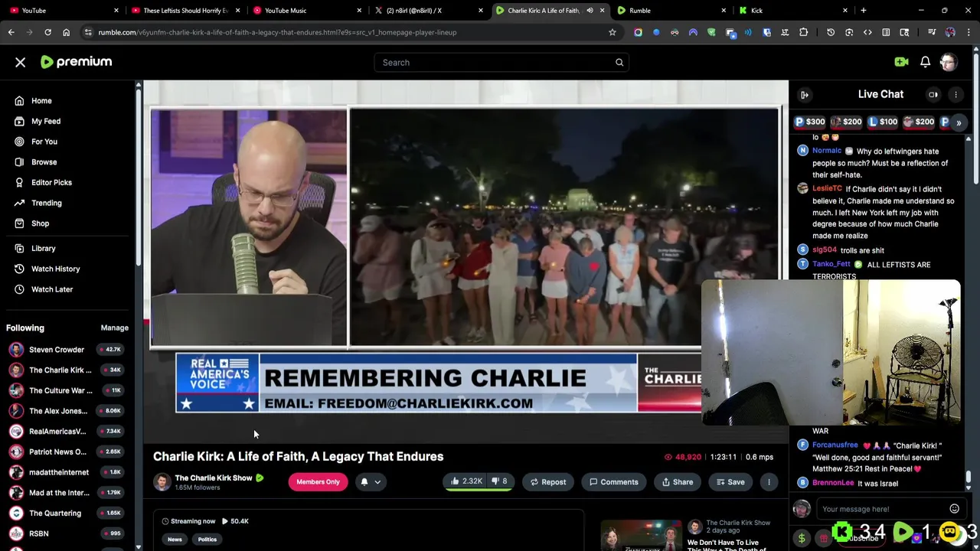Open Chrome three-dot menu

coord(969,32)
